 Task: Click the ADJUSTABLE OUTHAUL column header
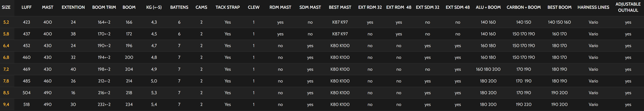click(x=628, y=7)
